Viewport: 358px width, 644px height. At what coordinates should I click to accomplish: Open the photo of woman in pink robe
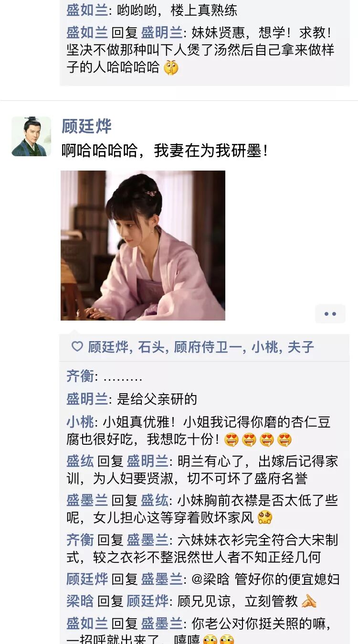(143, 246)
